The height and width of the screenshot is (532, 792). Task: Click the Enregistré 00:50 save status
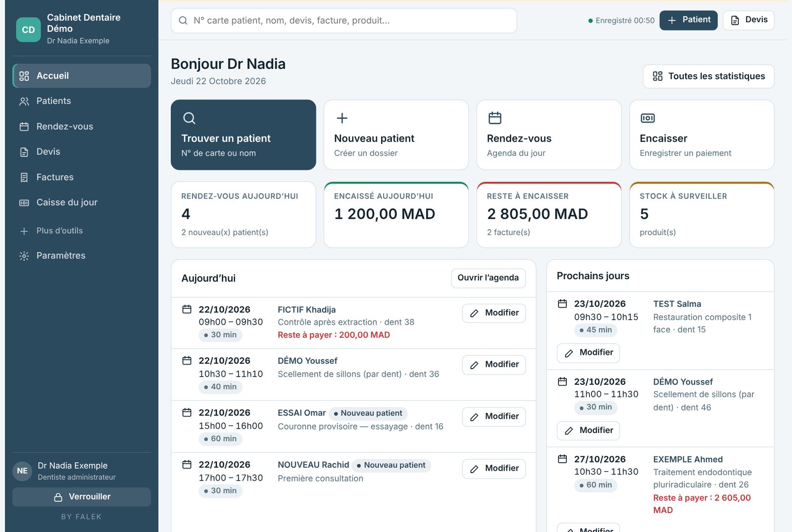pyautogui.click(x=621, y=21)
